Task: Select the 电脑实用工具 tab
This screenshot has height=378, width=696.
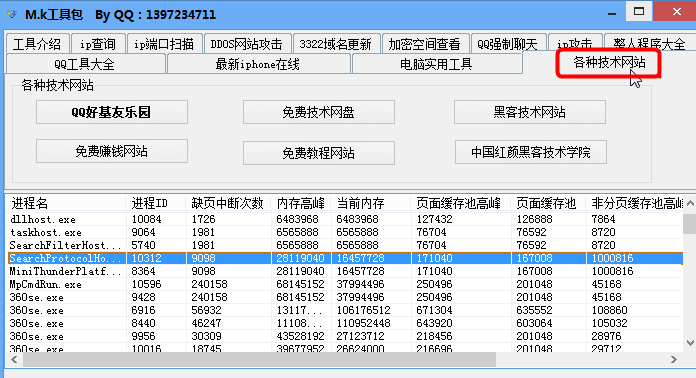Action: (x=437, y=64)
